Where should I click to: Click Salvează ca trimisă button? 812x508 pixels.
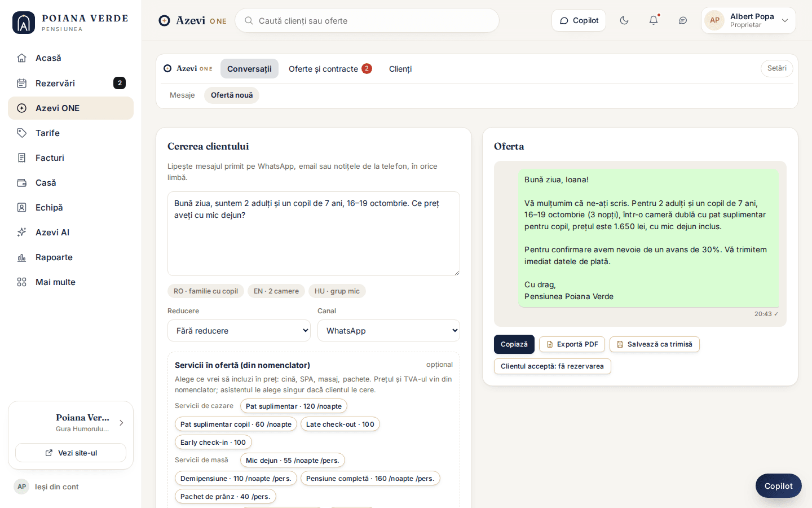(x=655, y=344)
